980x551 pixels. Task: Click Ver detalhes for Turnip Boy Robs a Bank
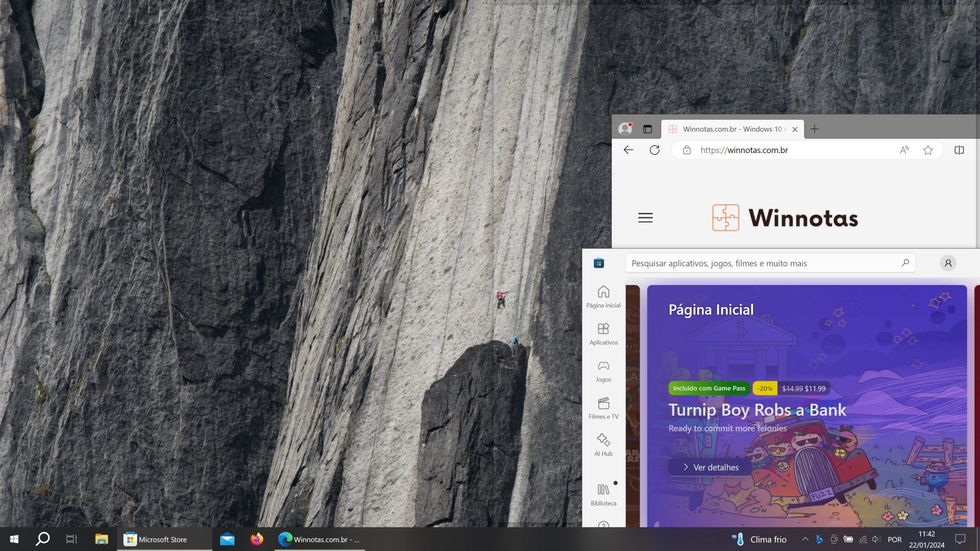(710, 467)
